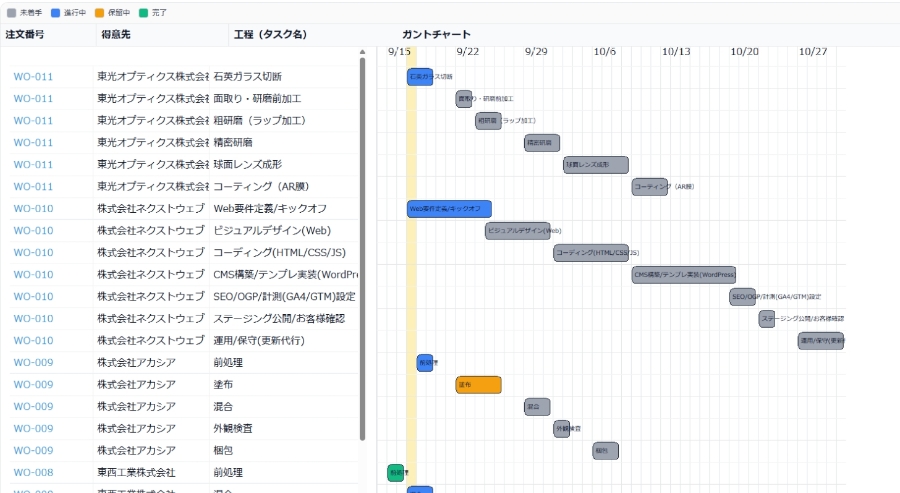Open WO-010 link in the ビジュアルデザイン(Web) row
The image size is (900, 493).
33,231
